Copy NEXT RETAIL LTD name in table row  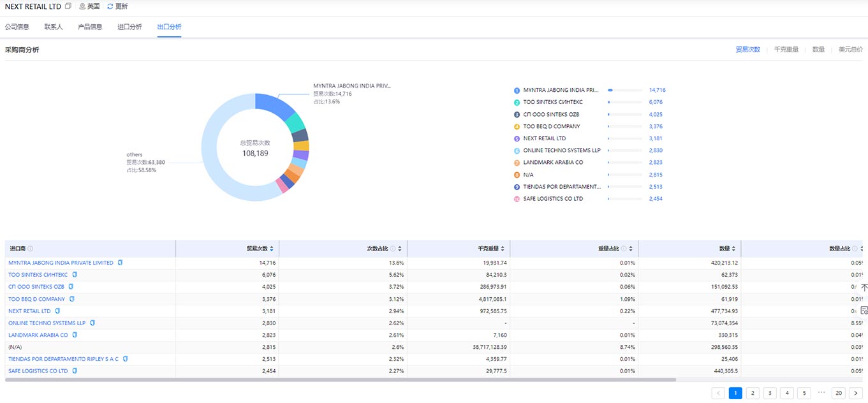point(57,311)
